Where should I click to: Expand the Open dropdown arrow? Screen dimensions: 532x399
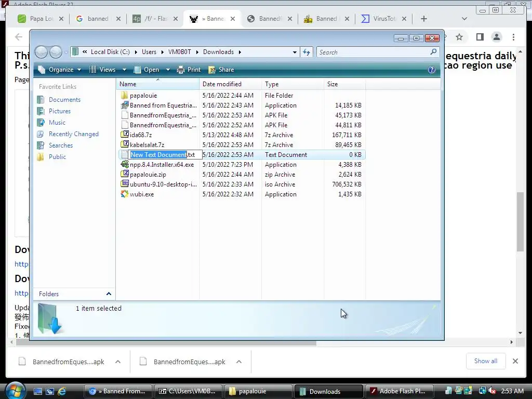pyautogui.click(x=168, y=70)
